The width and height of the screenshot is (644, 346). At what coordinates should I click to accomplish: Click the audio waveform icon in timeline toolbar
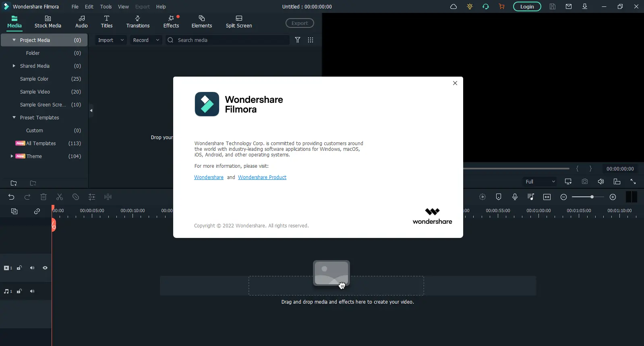pos(108,197)
